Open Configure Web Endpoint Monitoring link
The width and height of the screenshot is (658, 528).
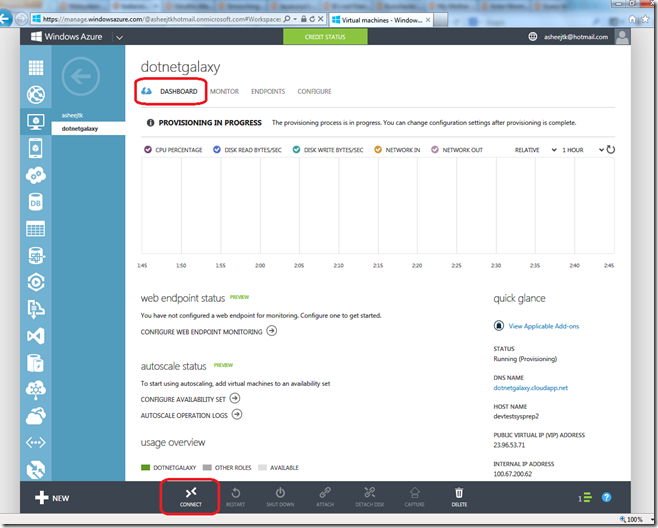tap(209, 332)
